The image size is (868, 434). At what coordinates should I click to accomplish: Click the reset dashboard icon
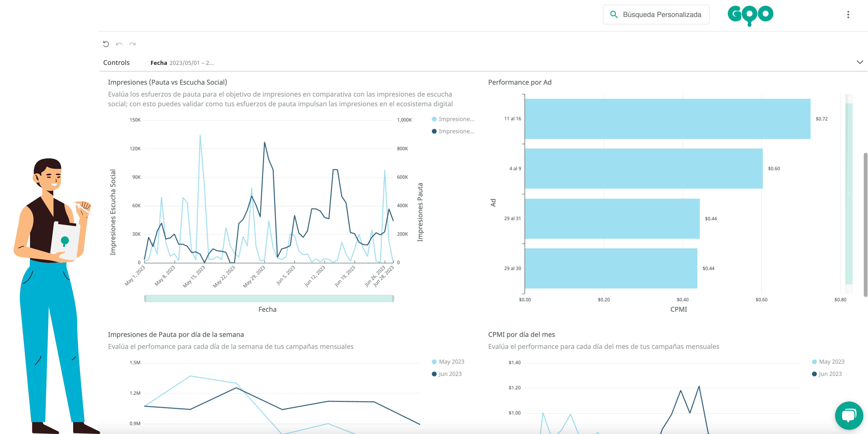tap(106, 44)
